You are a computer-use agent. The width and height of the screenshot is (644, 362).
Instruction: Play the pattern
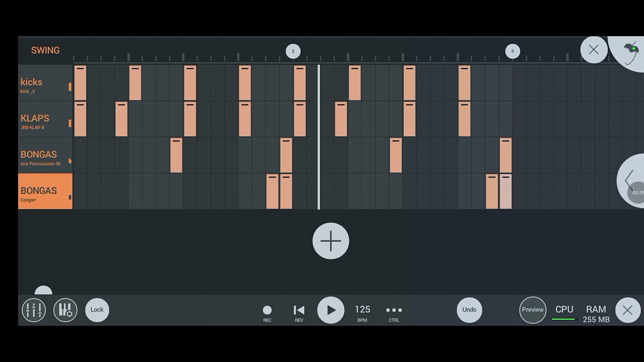coord(331,310)
